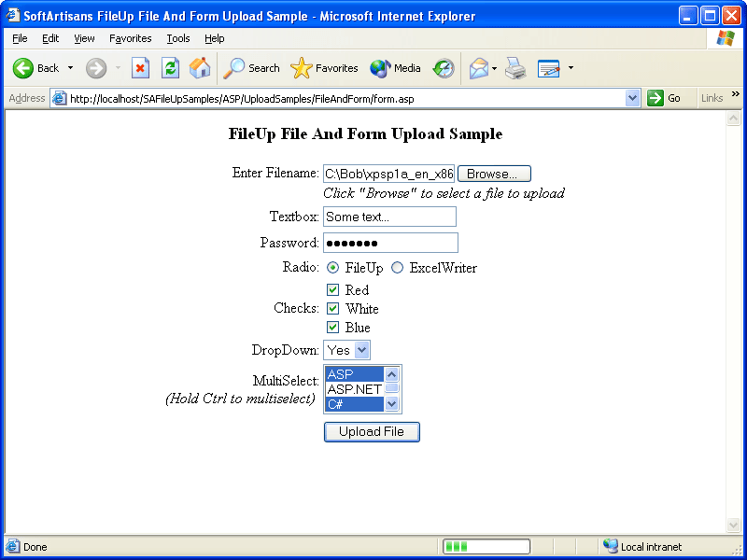Click the Mail envelope icon
Screen dimensions: 747x560
tap(479, 68)
